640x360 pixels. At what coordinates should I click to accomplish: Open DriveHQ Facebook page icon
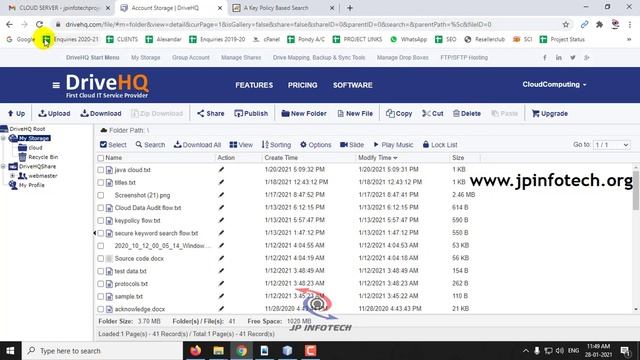544,58
